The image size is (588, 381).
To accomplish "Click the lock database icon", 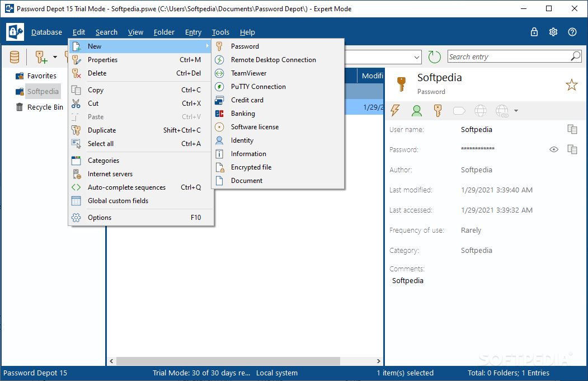I will 534,32.
